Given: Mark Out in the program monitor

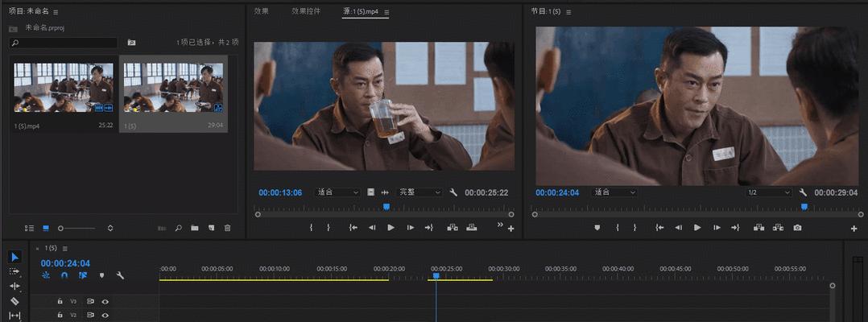Looking at the screenshot, I should [x=634, y=227].
